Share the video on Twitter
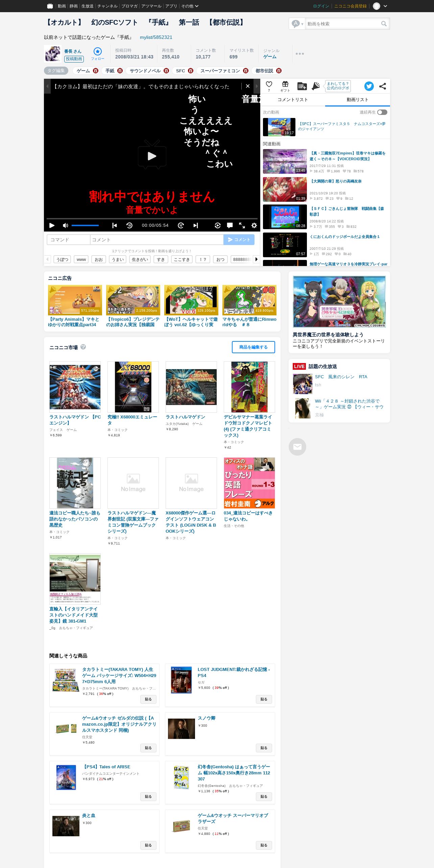 click(369, 86)
